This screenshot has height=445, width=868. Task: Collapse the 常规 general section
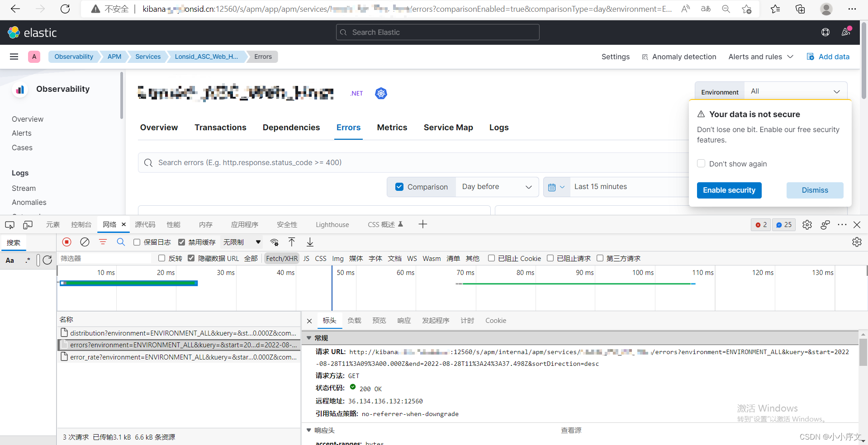309,338
